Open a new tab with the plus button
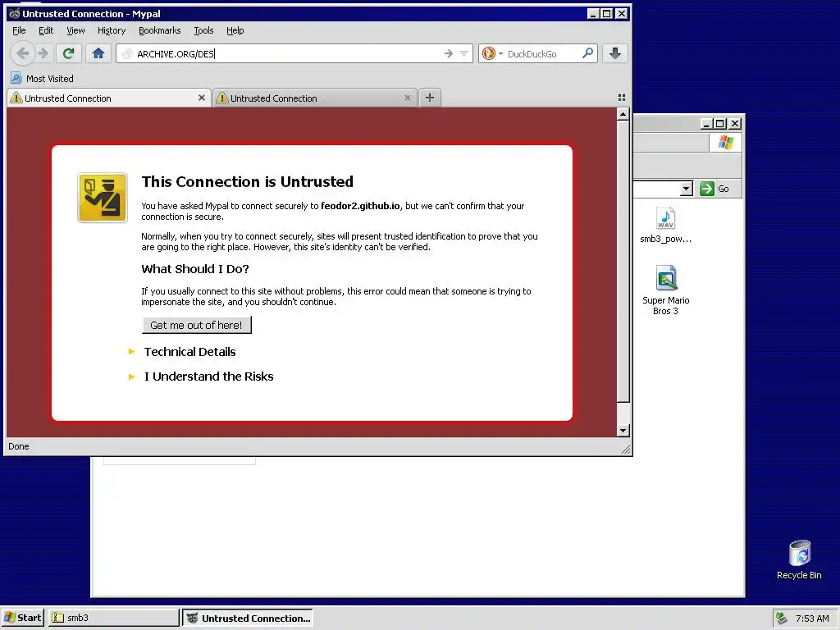Viewport: 840px width, 630px height. (430, 98)
